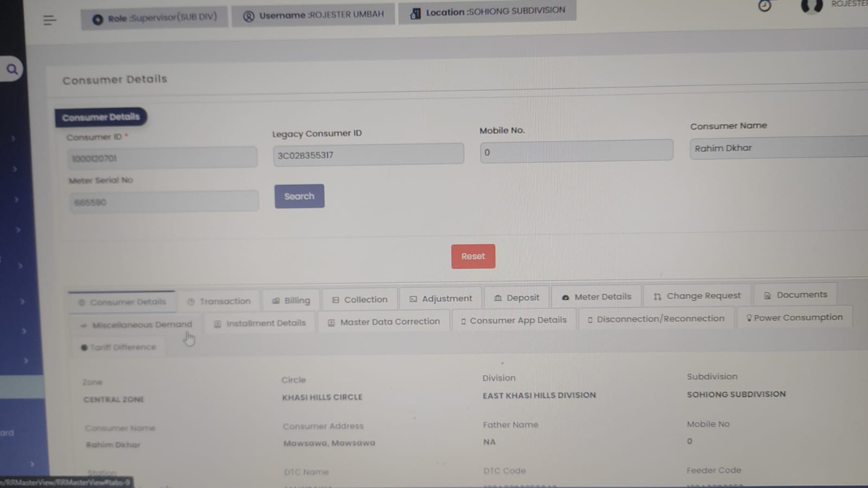The width and height of the screenshot is (868, 488).
Task: Focus the Consumer ID input field
Action: click(x=162, y=158)
